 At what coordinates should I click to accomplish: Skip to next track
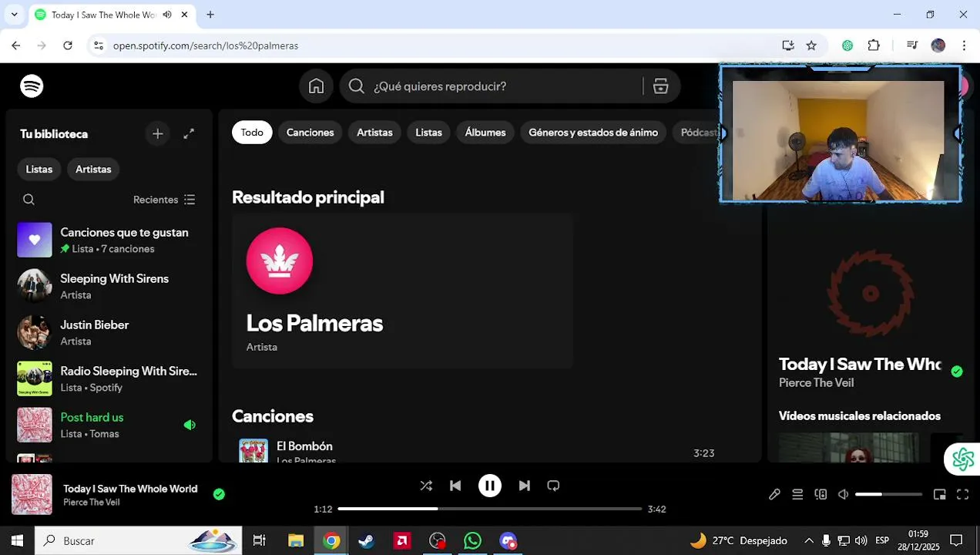pos(524,486)
